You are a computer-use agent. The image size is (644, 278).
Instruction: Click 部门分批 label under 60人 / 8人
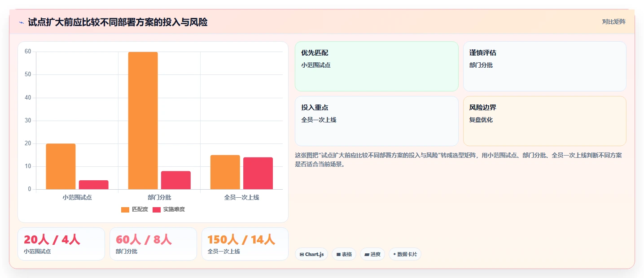click(x=127, y=251)
